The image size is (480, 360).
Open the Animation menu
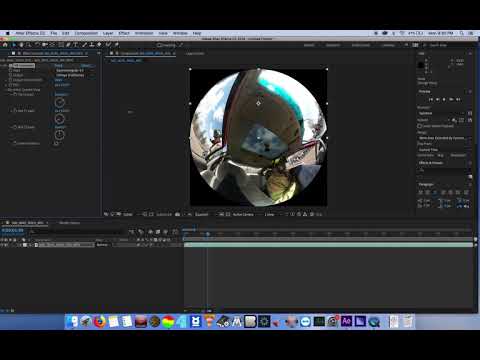click(144, 33)
